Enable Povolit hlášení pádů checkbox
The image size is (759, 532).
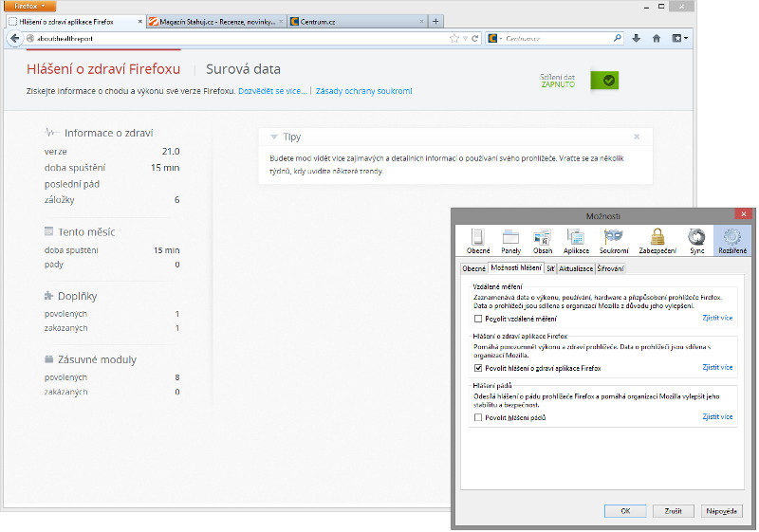click(x=478, y=417)
